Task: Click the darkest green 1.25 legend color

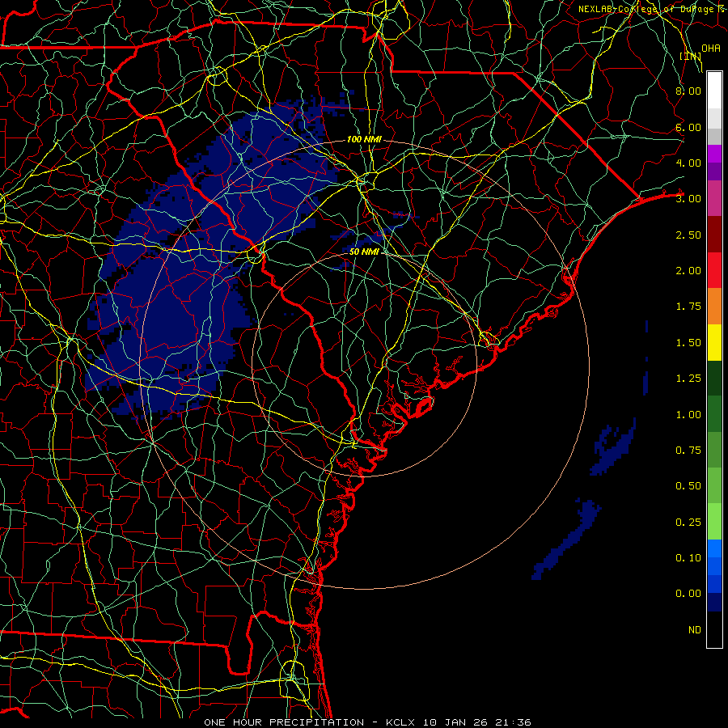Action: coord(714,378)
